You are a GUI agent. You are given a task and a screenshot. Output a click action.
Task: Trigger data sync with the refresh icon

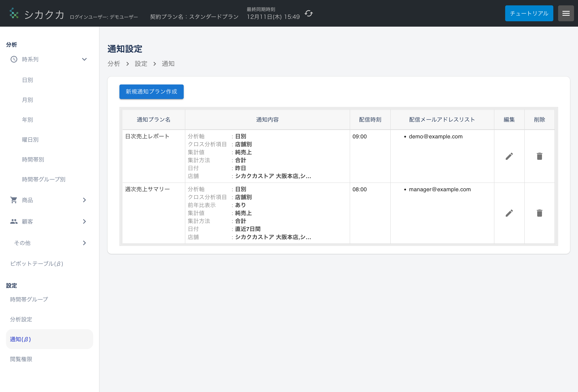point(309,13)
